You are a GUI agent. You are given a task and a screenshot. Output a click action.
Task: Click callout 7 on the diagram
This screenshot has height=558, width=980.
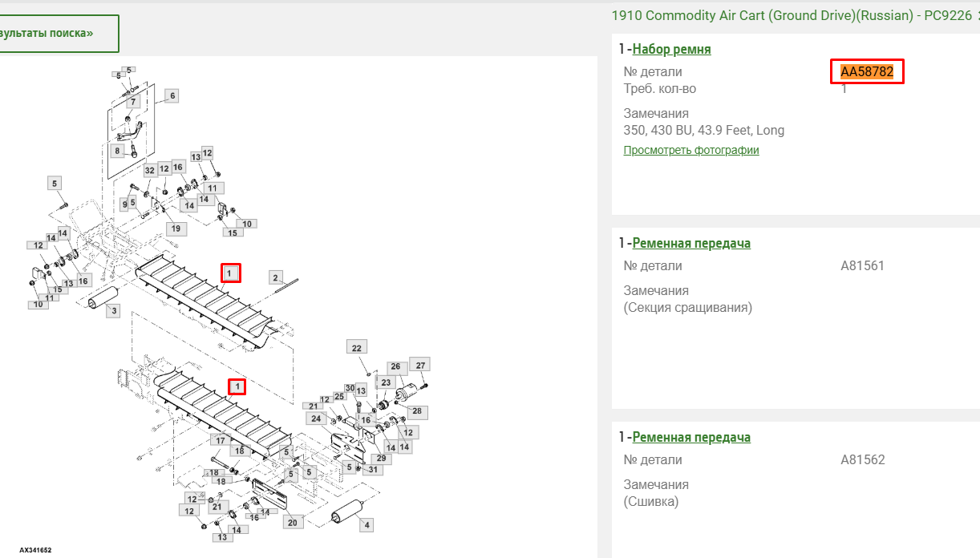(x=132, y=102)
